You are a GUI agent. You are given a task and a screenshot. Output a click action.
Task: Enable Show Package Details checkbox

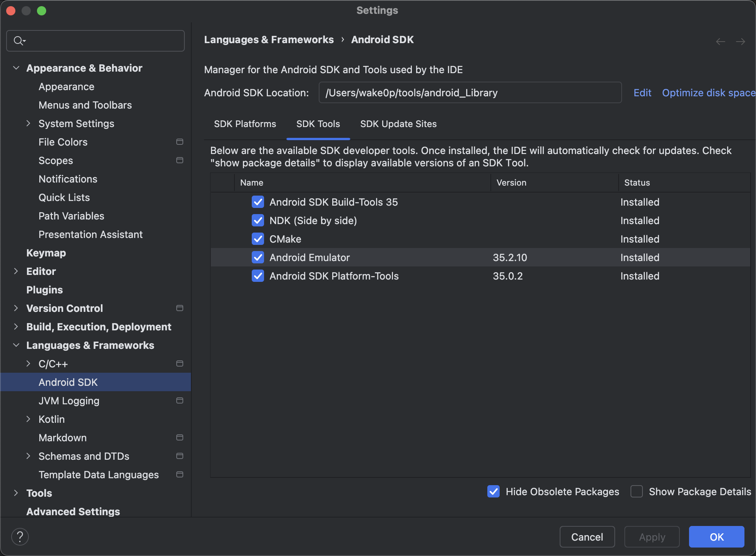637,491
